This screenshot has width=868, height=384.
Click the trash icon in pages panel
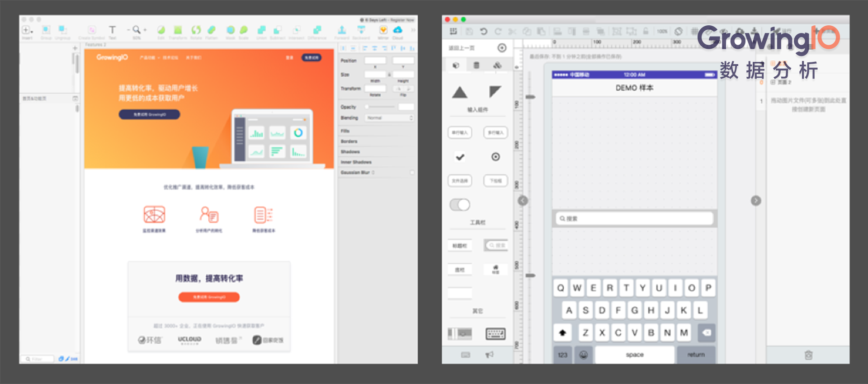click(808, 355)
